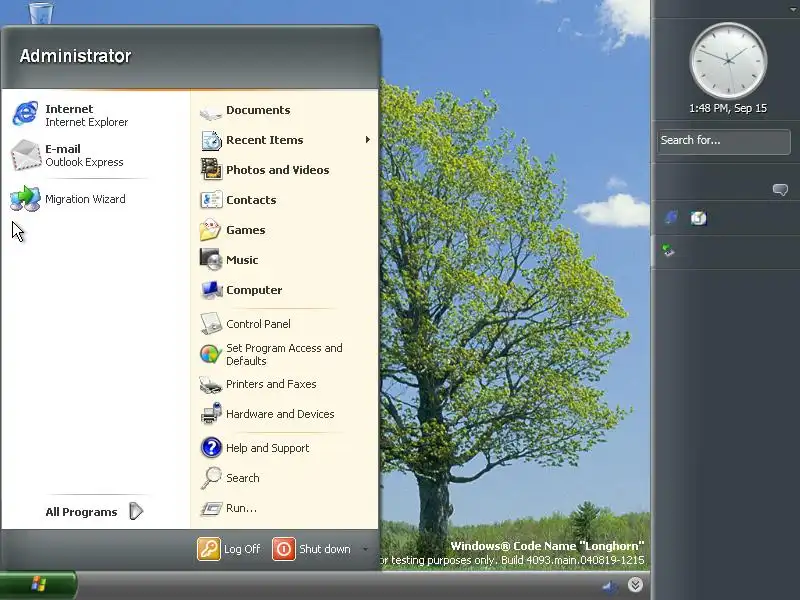This screenshot has width=800, height=600.
Task: Click the Recent Items icon
Action: click(211, 140)
